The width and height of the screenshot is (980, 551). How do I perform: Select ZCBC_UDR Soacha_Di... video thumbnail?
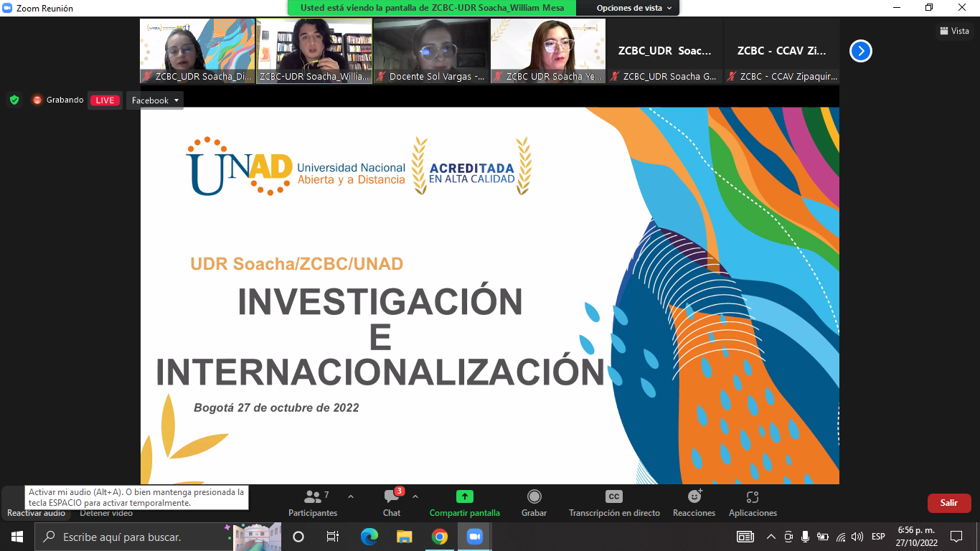197,51
